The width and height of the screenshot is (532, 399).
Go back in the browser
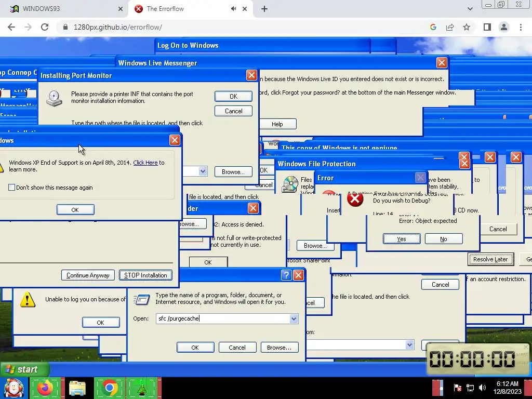11,27
